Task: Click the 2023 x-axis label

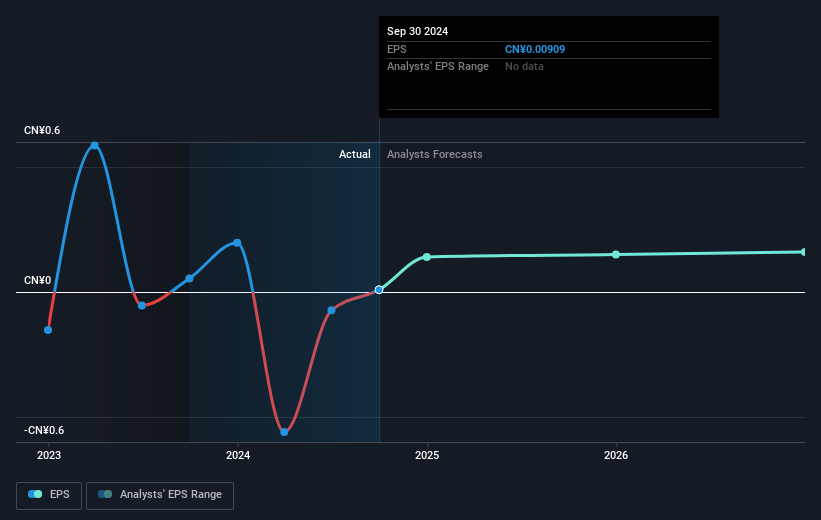Action: coord(49,455)
